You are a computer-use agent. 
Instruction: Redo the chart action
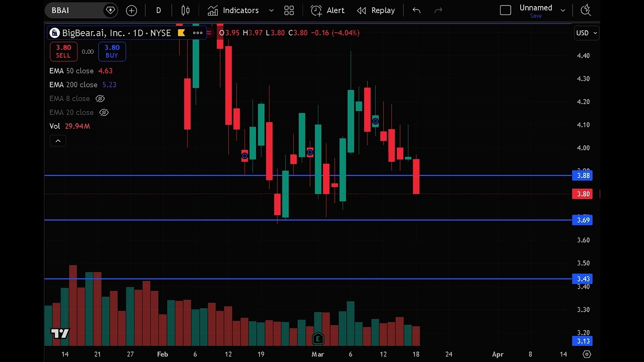[438, 10]
